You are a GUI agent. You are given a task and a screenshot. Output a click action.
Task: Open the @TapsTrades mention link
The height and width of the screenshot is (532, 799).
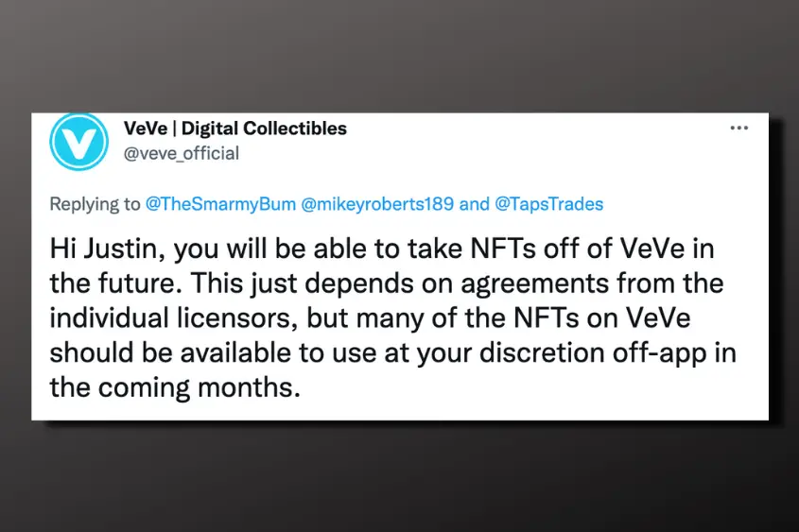[549, 204]
